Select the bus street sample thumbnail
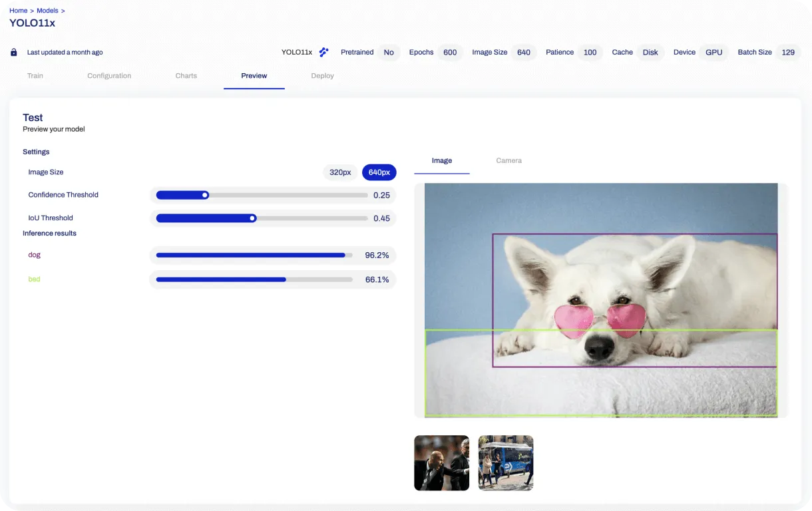This screenshot has height=511, width=812. [x=506, y=463]
